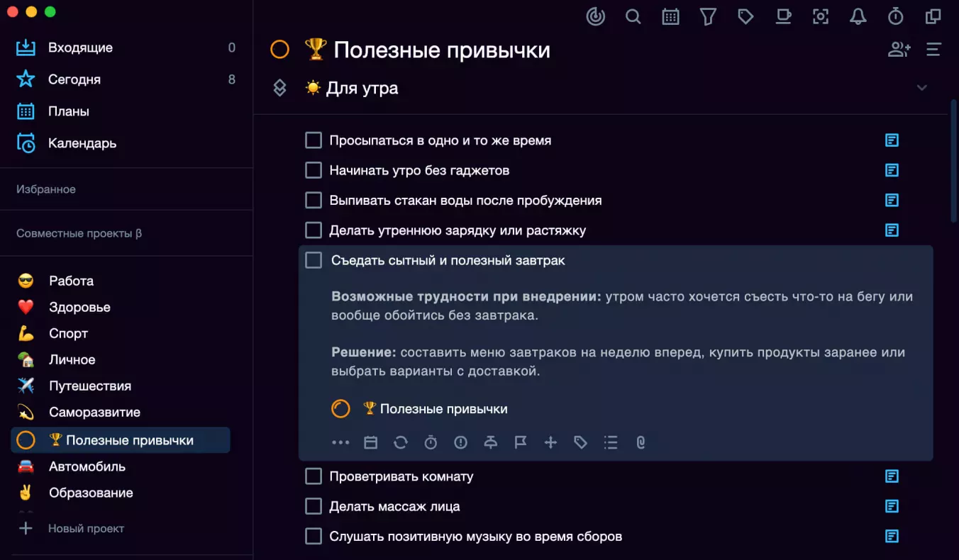Click the duplicate windows icon in toolbar
The height and width of the screenshot is (560, 959).
[933, 16]
